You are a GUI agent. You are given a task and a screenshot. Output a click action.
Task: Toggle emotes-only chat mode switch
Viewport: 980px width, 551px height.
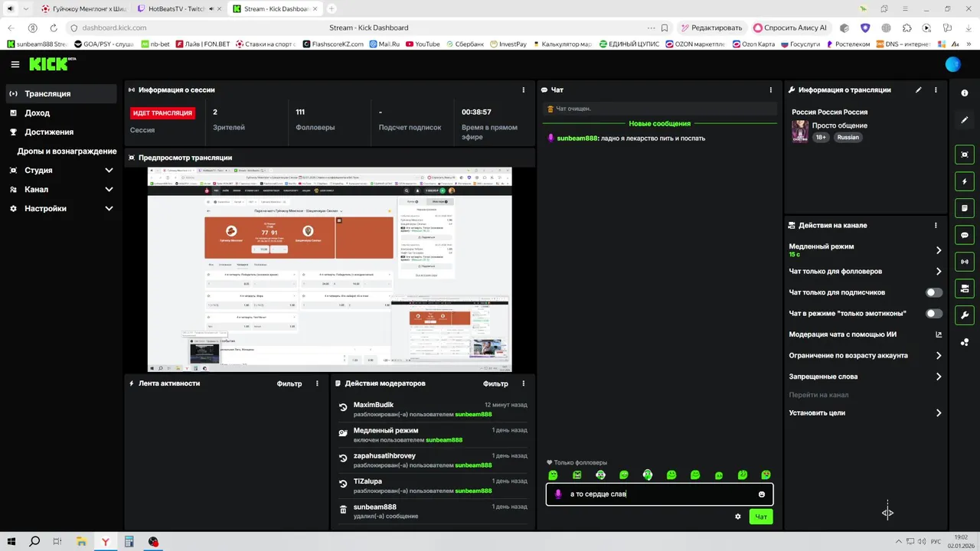[x=934, y=313]
